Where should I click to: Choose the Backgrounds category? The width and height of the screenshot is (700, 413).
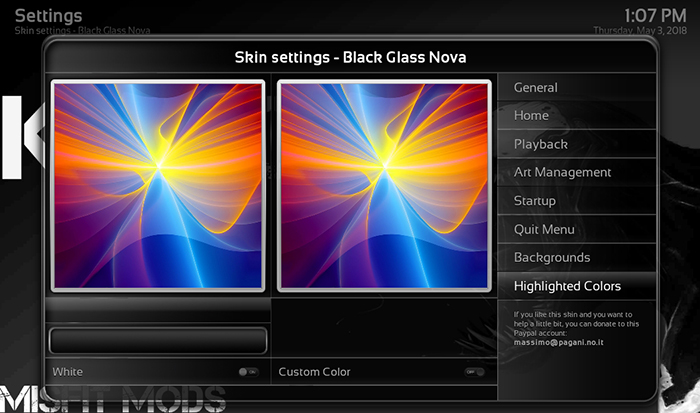pyautogui.click(x=576, y=258)
